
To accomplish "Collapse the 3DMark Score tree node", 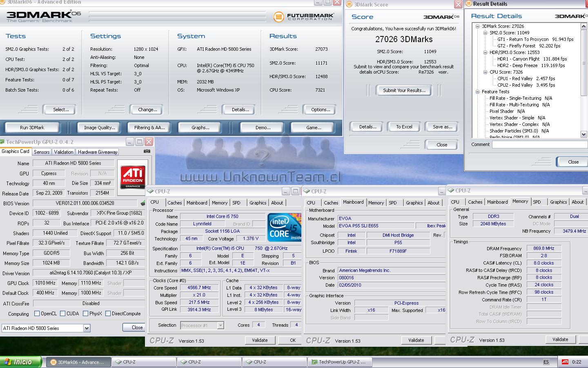I will 477,26.
